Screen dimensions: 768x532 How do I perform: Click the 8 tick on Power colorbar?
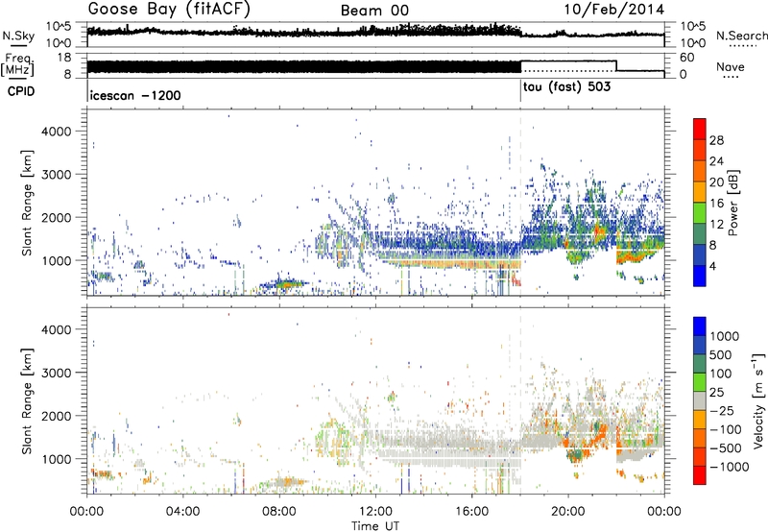click(x=714, y=246)
